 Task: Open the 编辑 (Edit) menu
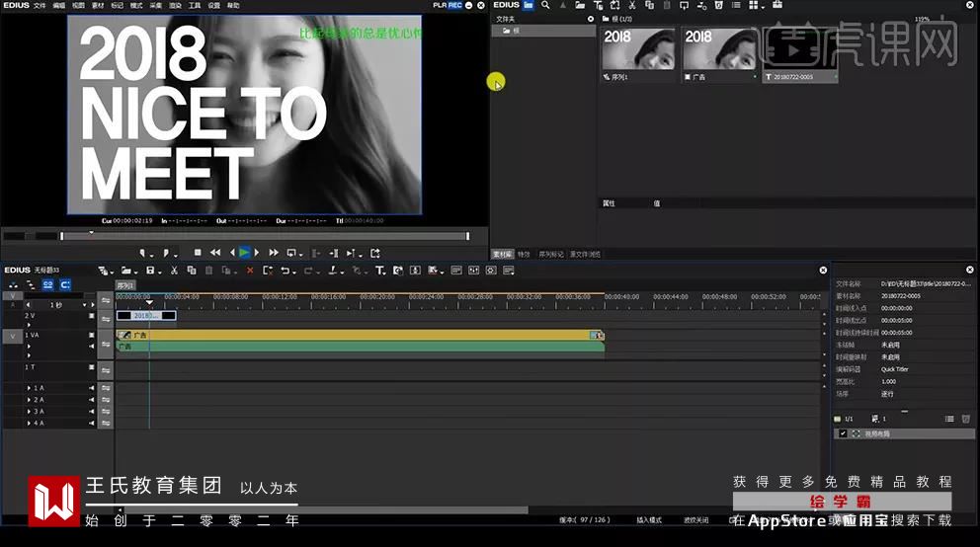coord(59,5)
